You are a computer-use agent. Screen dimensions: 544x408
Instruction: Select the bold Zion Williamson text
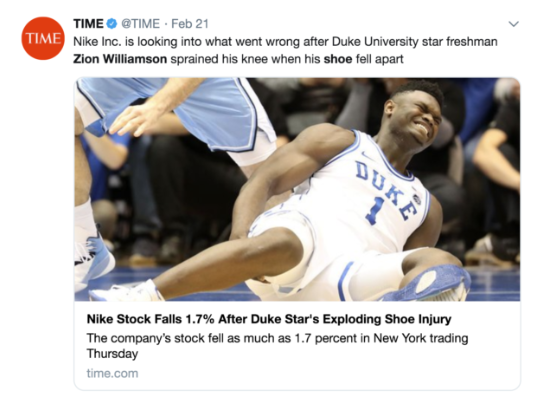coord(120,59)
